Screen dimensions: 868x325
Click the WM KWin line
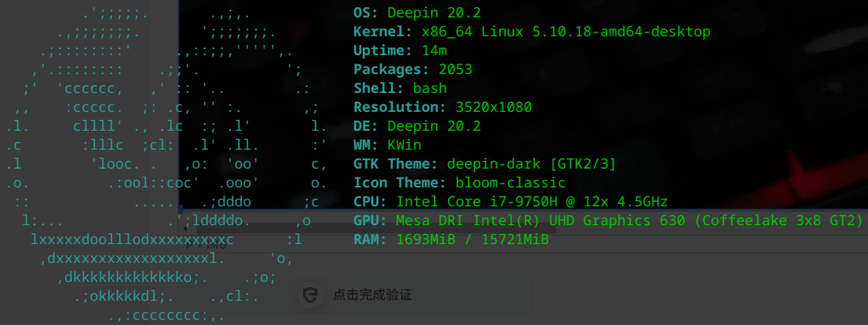click(387, 145)
